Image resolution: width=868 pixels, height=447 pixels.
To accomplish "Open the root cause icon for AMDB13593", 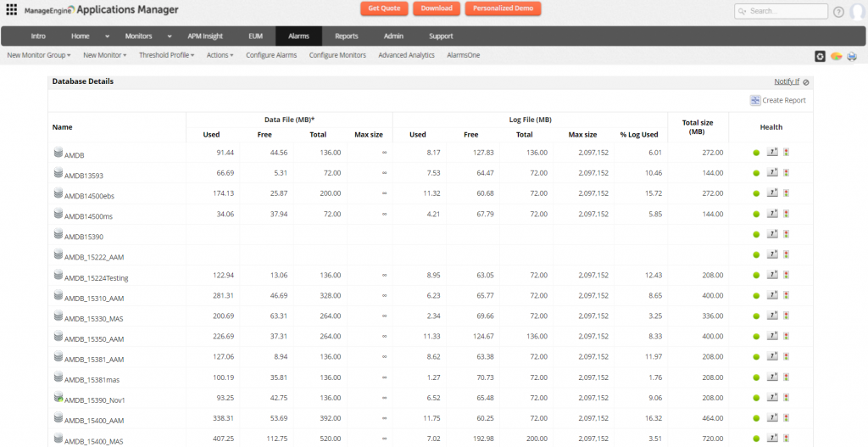I will coord(771,172).
